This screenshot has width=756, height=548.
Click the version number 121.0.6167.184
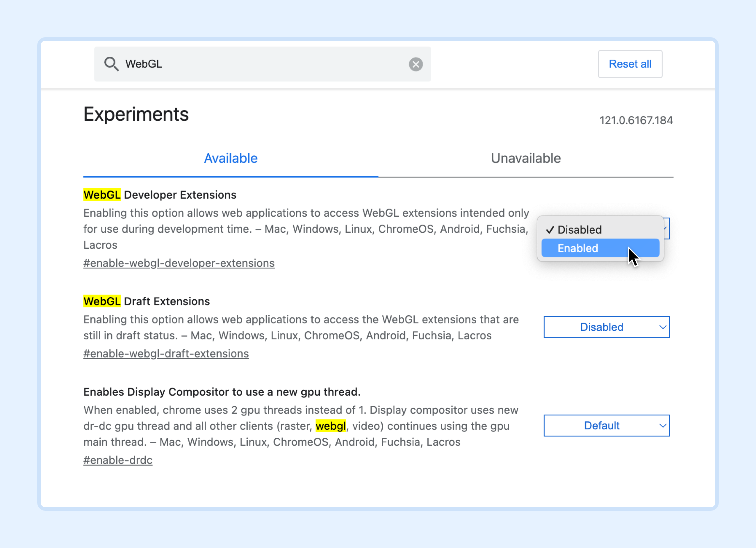click(636, 120)
